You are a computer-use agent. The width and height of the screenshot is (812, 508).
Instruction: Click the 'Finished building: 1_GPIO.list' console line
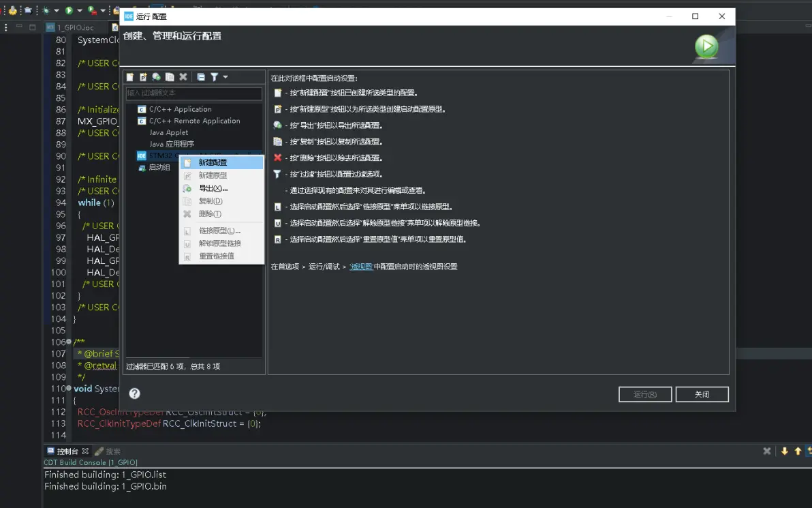tap(105, 475)
